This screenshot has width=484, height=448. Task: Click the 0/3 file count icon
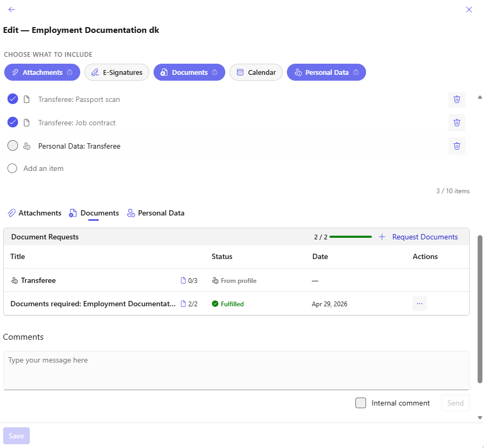point(183,280)
